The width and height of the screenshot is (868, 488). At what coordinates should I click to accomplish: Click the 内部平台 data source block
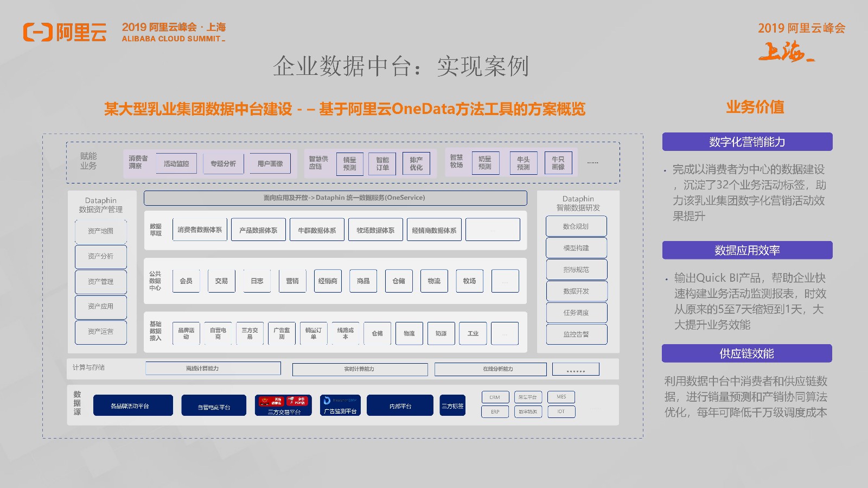point(400,405)
